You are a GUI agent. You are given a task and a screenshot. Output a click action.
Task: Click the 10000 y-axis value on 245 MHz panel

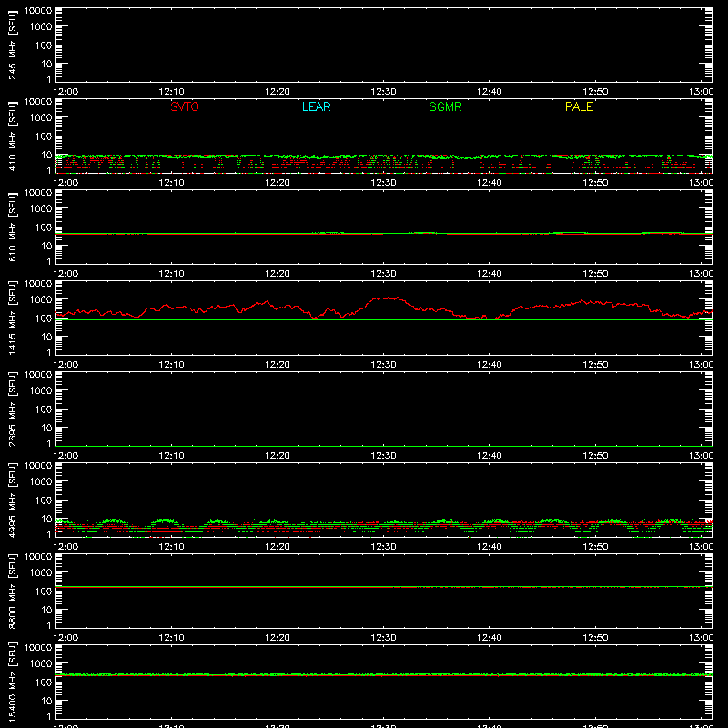(38, 11)
